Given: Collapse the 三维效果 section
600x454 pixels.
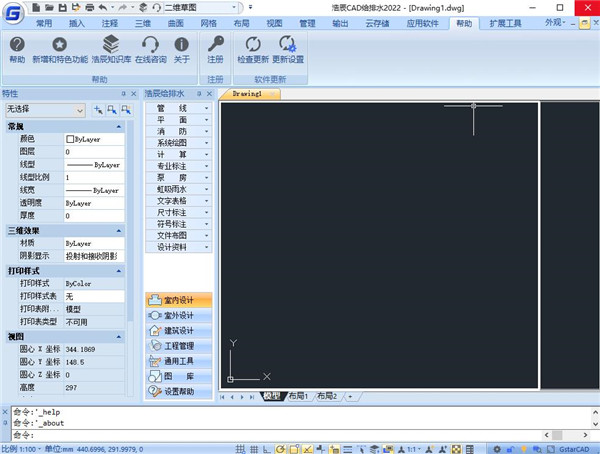Looking at the screenshot, I should tap(119, 230).
